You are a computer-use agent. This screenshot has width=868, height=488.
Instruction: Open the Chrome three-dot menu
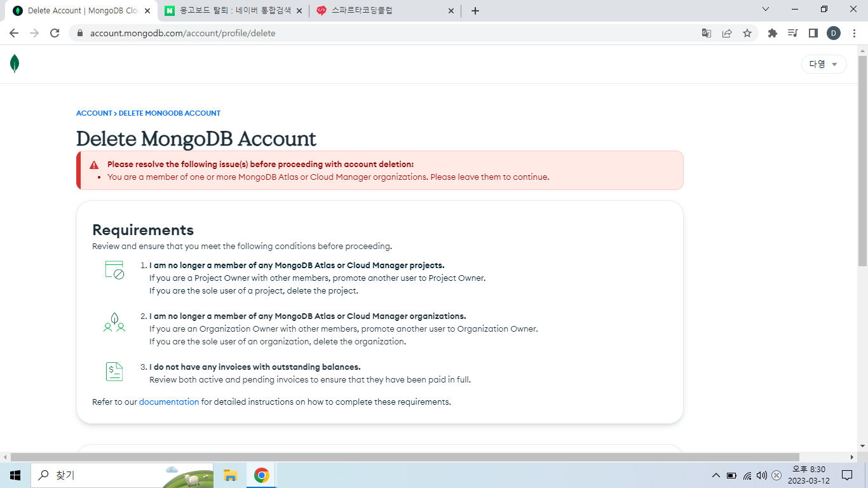pyautogui.click(x=855, y=33)
